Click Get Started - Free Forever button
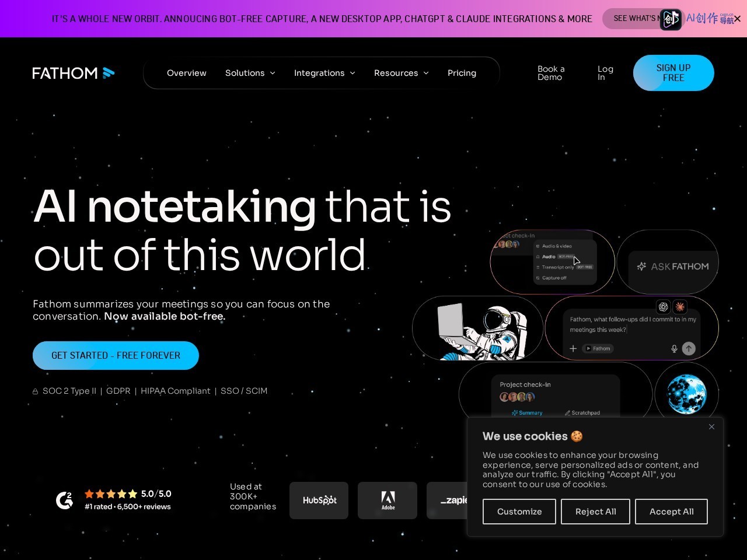The width and height of the screenshot is (747, 560). [x=116, y=355]
